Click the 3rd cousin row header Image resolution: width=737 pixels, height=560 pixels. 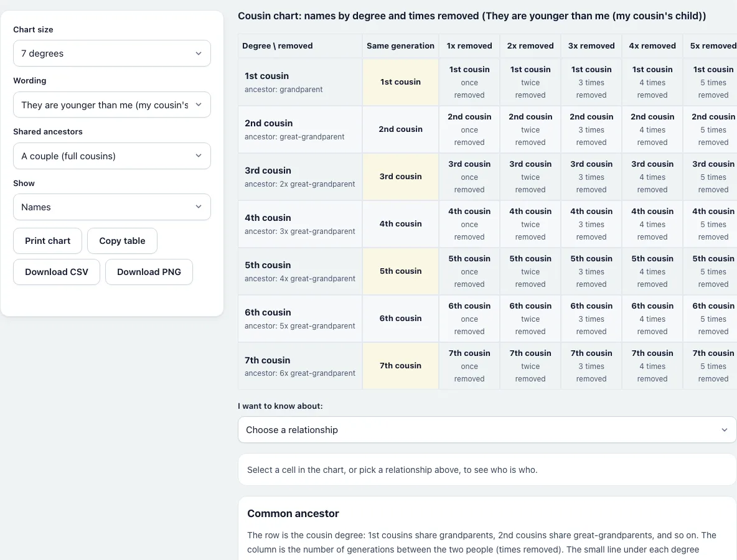point(300,177)
